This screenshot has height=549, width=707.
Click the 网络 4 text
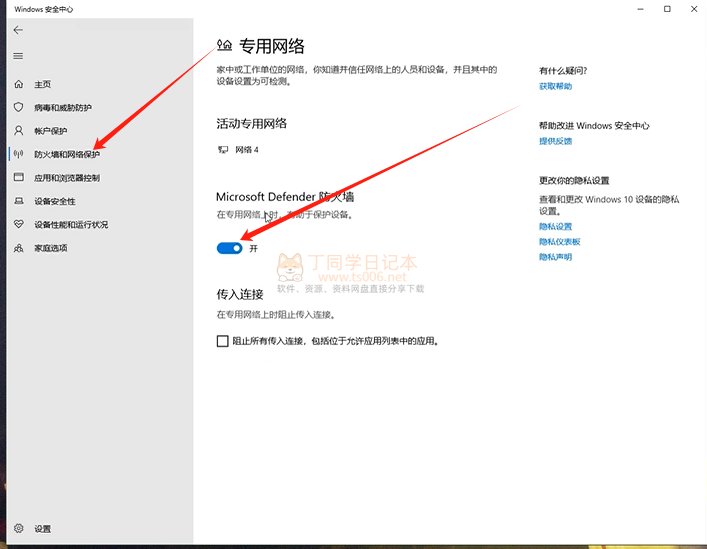247,150
